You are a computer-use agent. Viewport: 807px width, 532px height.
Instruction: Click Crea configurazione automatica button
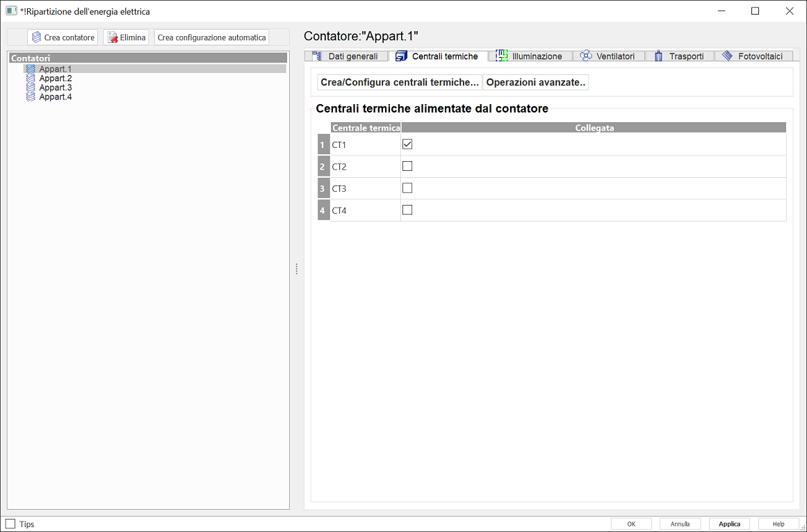click(x=211, y=38)
